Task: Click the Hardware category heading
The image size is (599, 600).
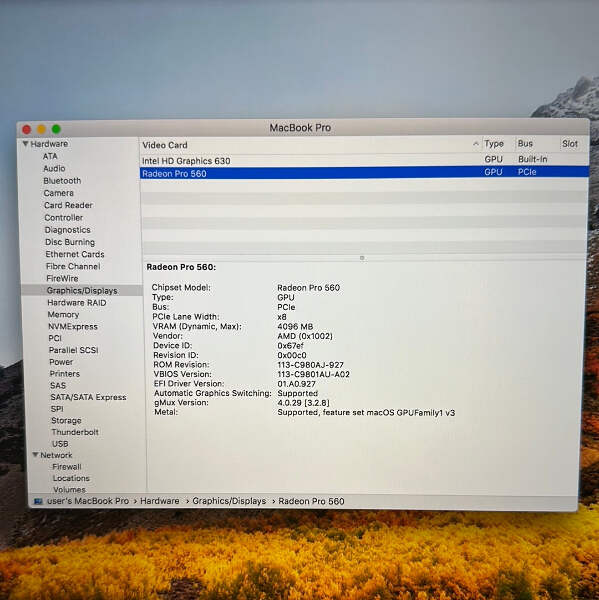Action: pyautogui.click(x=49, y=144)
